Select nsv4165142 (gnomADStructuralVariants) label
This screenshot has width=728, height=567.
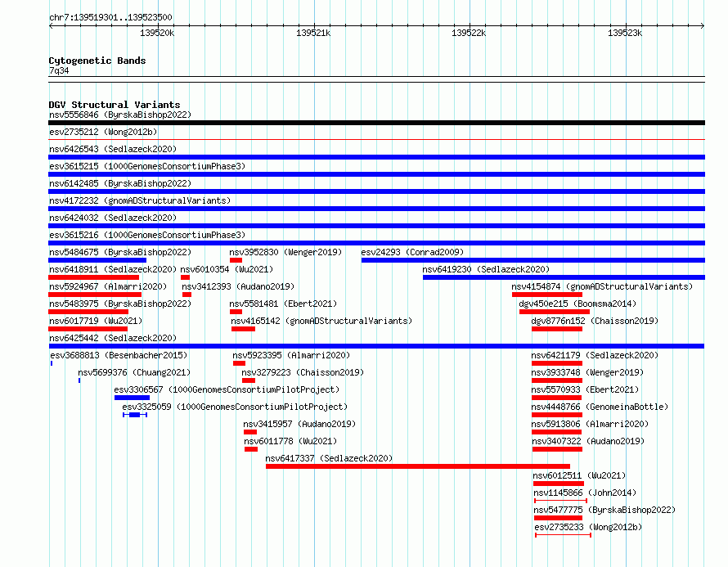(321, 321)
